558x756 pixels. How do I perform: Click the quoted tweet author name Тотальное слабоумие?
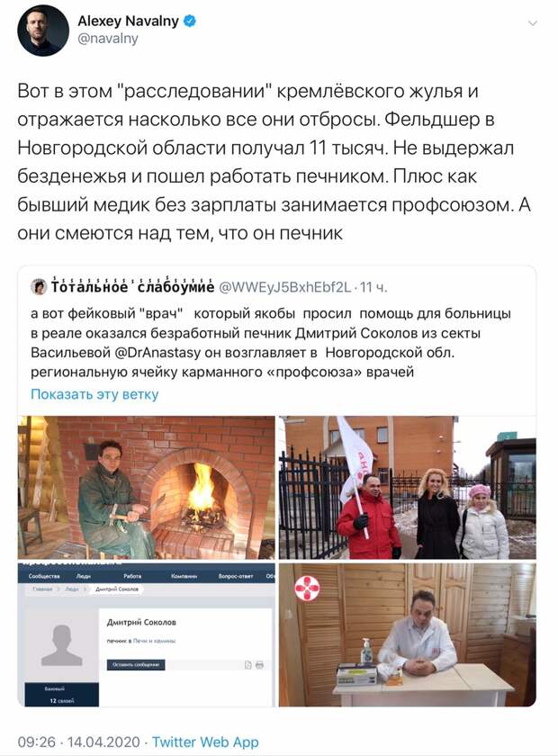pyautogui.click(x=132, y=287)
